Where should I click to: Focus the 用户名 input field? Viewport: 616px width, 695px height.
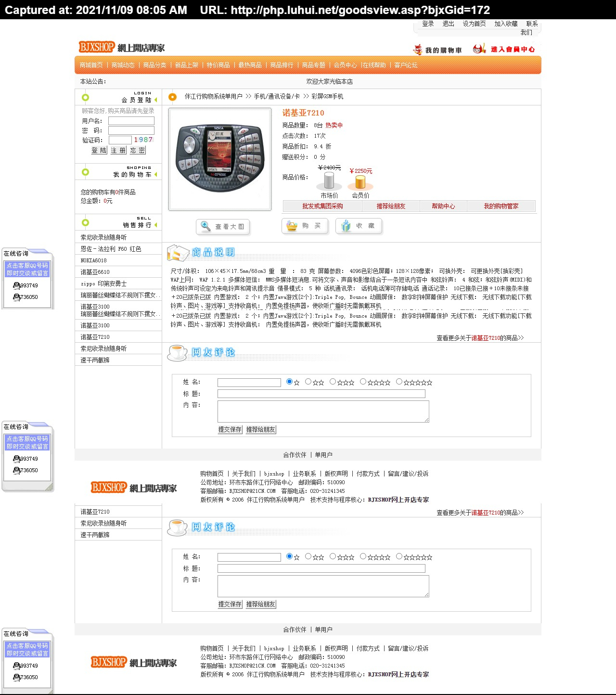[131, 121]
